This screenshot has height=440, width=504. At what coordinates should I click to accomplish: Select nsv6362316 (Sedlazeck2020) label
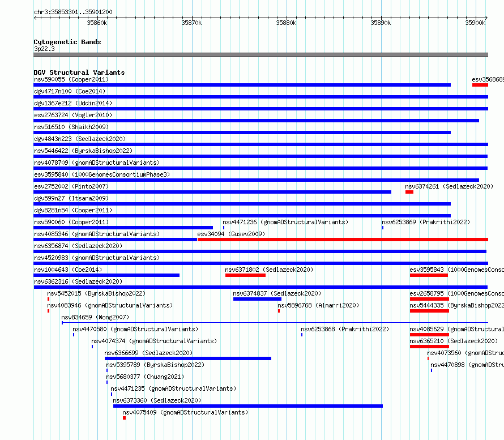[x=78, y=281]
